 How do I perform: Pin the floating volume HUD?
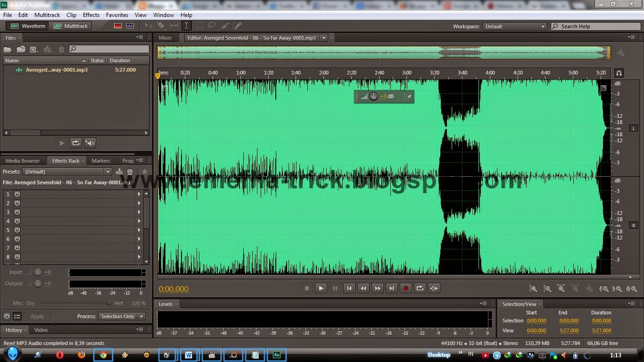pos(409,97)
